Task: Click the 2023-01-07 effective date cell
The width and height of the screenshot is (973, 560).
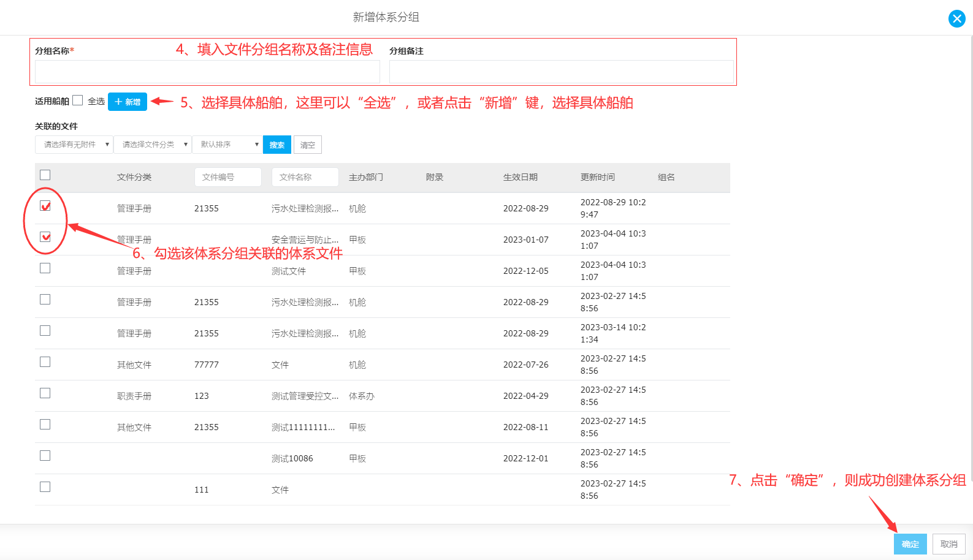Action: (x=526, y=240)
